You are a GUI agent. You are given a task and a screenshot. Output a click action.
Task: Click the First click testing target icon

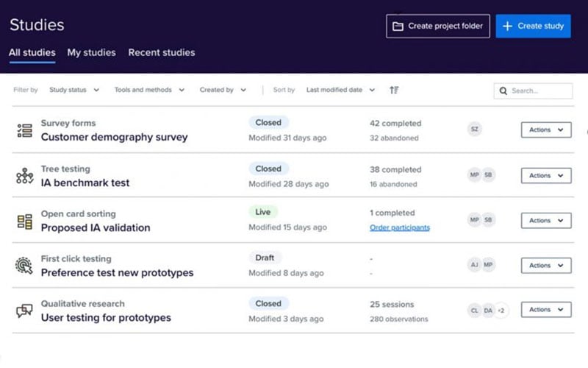point(24,266)
